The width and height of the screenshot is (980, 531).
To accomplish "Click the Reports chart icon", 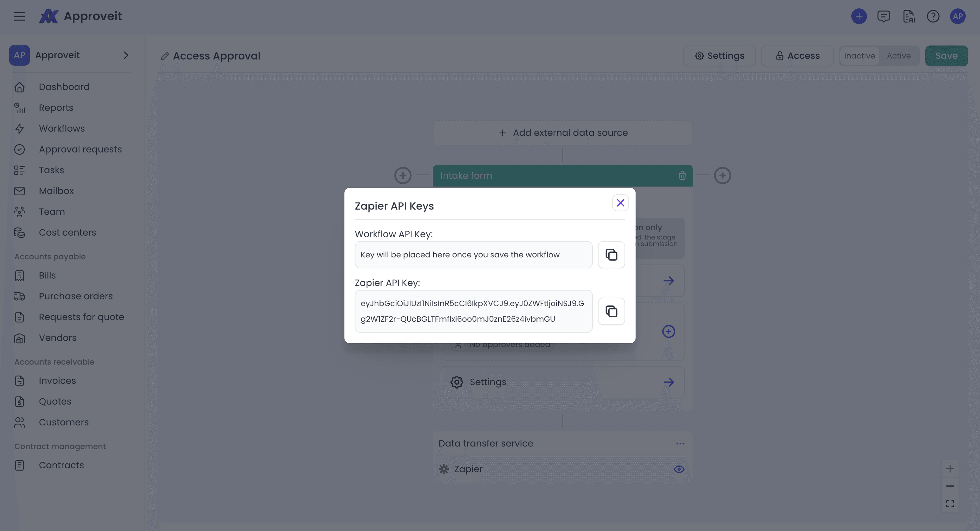I will (x=19, y=108).
